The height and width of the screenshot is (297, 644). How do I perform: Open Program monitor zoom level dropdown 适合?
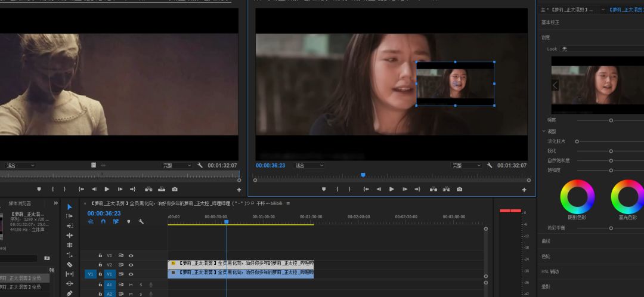pos(309,166)
